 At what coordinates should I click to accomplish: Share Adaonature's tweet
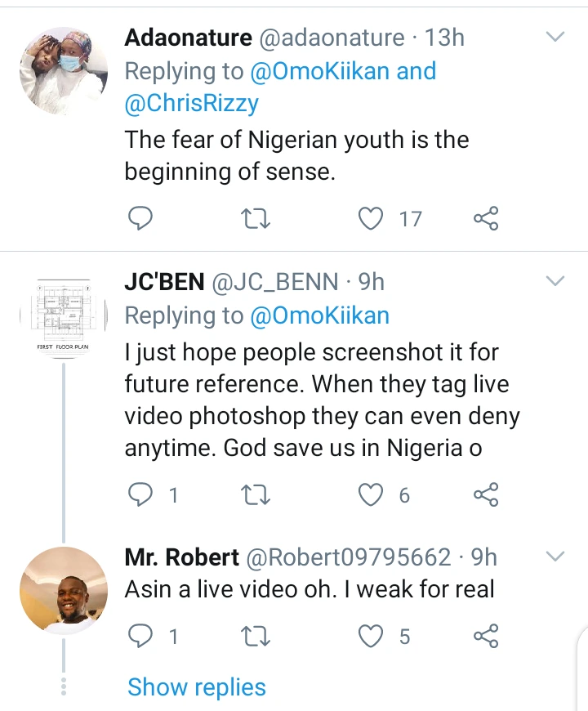pyautogui.click(x=486, y=218)
